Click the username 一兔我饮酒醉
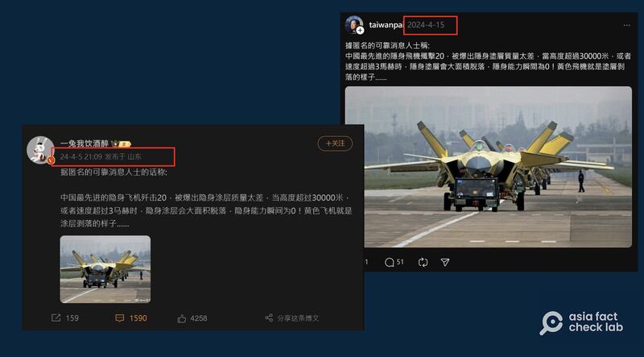 85,143
